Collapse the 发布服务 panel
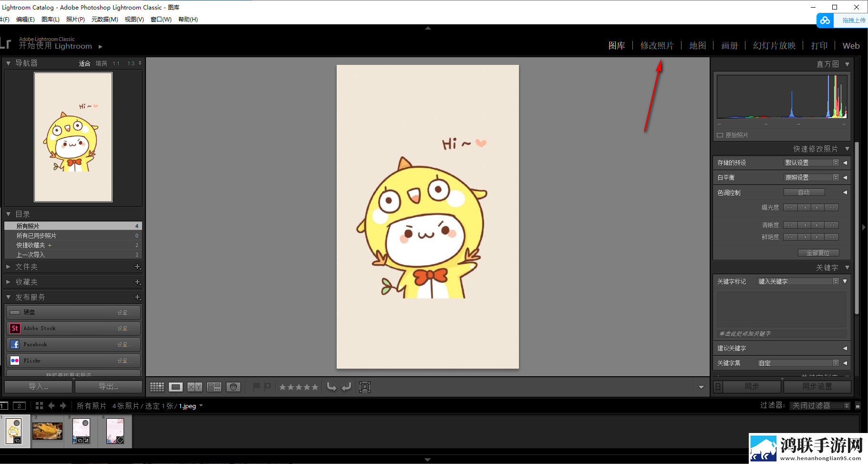 coord(8,297)
